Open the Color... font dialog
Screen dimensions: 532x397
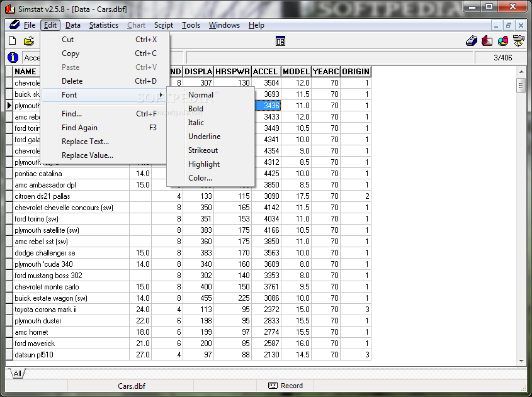click(x=211, y=178)
